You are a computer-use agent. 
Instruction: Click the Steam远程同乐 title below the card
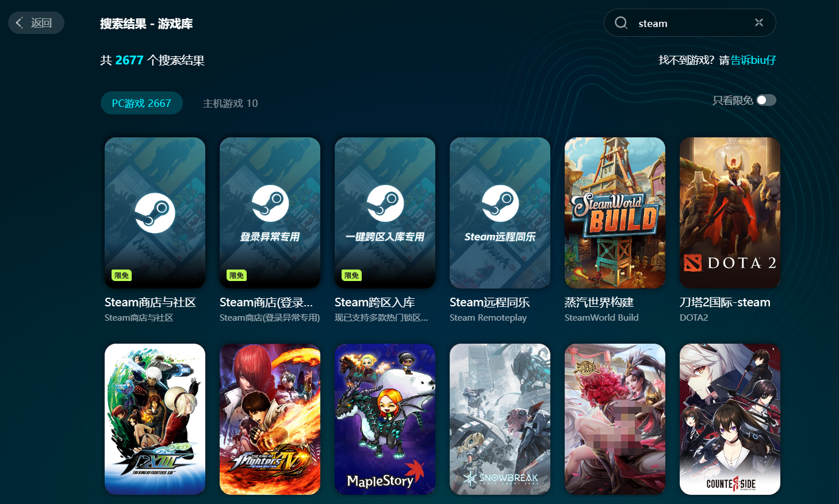(490, 302)
